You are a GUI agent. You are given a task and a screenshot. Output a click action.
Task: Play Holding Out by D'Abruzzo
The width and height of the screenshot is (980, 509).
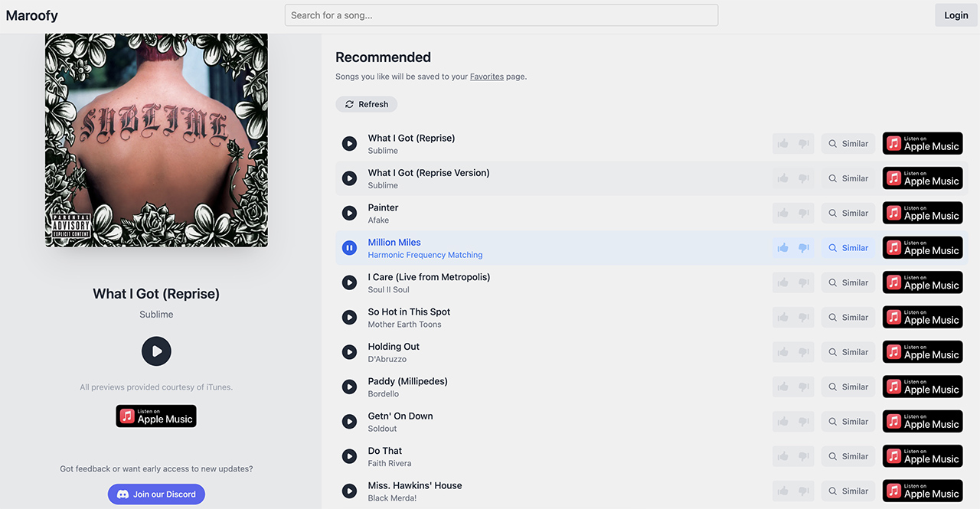point(349,352)
